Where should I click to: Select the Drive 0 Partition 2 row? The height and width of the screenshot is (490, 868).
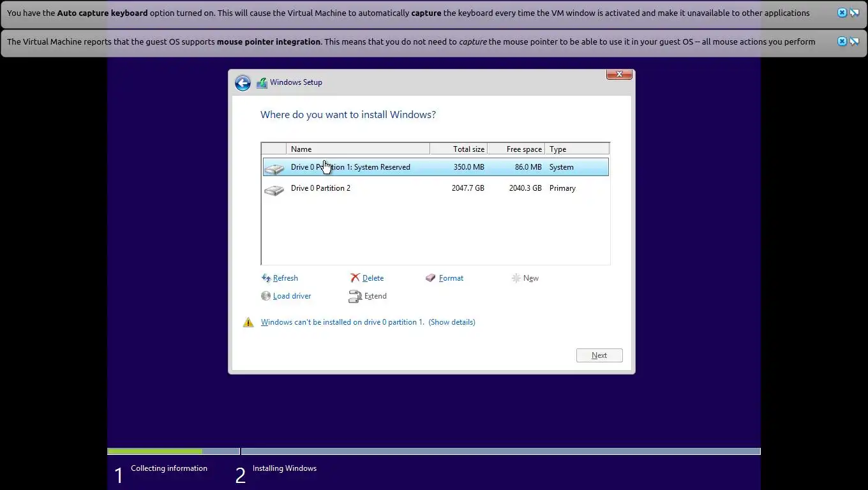click(435, 188)
